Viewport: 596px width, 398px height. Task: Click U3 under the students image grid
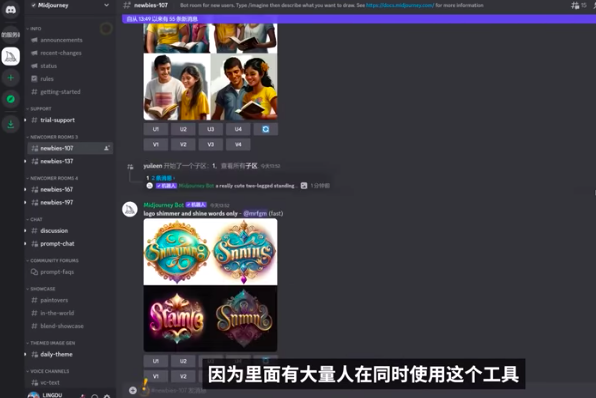[211, 129]
